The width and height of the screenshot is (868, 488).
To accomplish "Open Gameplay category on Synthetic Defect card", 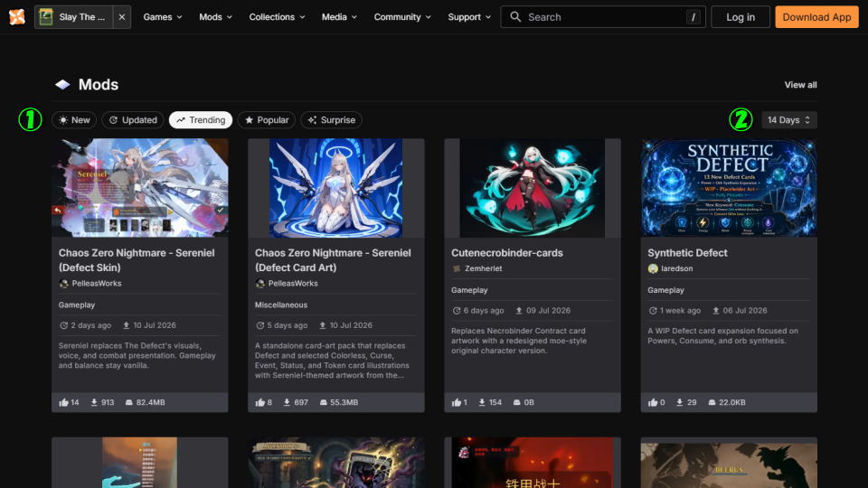I will tap(666, 290).
